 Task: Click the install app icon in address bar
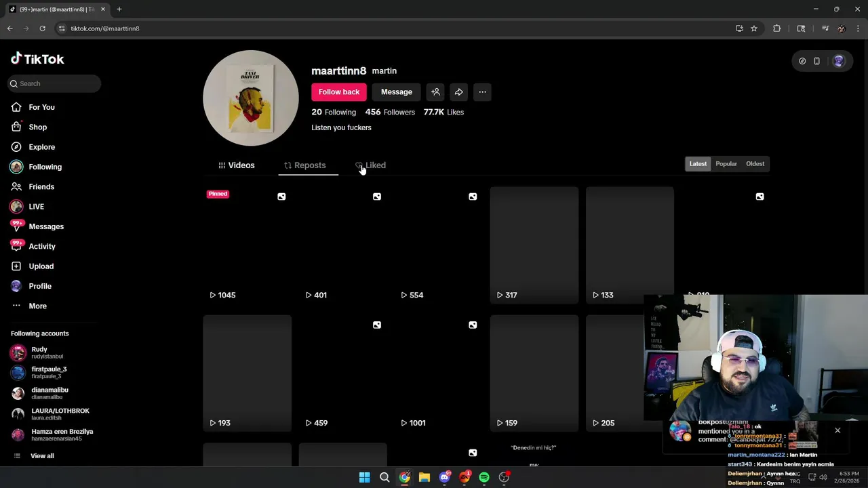739,28
